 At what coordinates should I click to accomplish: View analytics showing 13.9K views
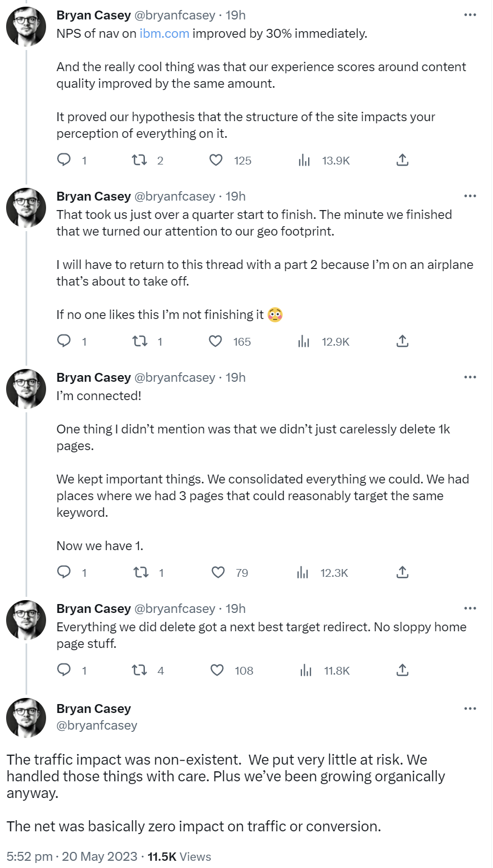[x=304, y=161]
